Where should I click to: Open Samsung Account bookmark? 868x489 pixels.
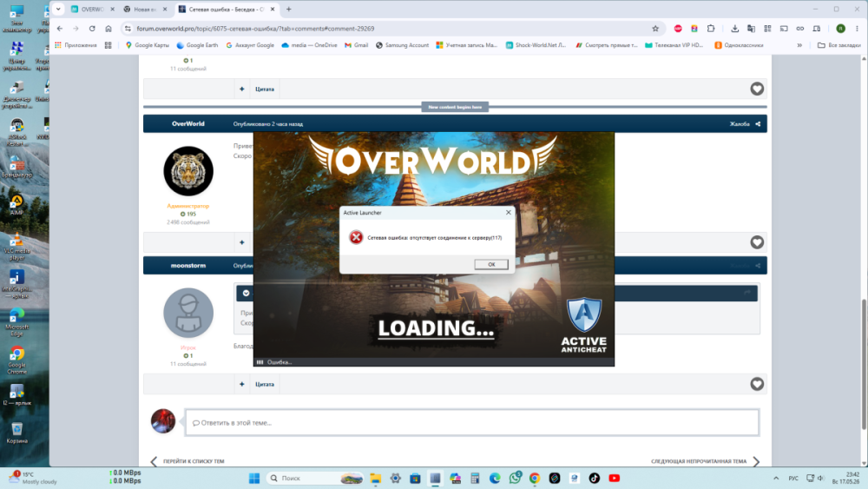coord(403,45)
